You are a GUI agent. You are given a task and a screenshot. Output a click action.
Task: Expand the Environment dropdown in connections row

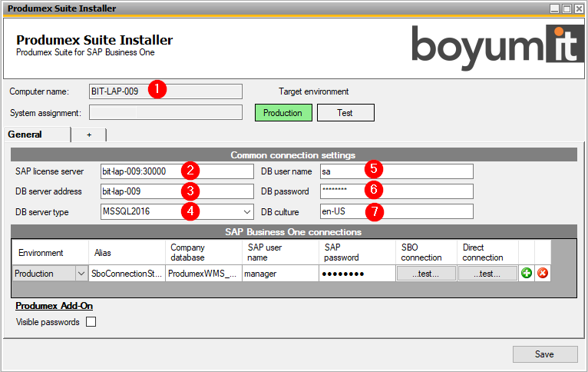pyautogui.click(x=81, y=274)
